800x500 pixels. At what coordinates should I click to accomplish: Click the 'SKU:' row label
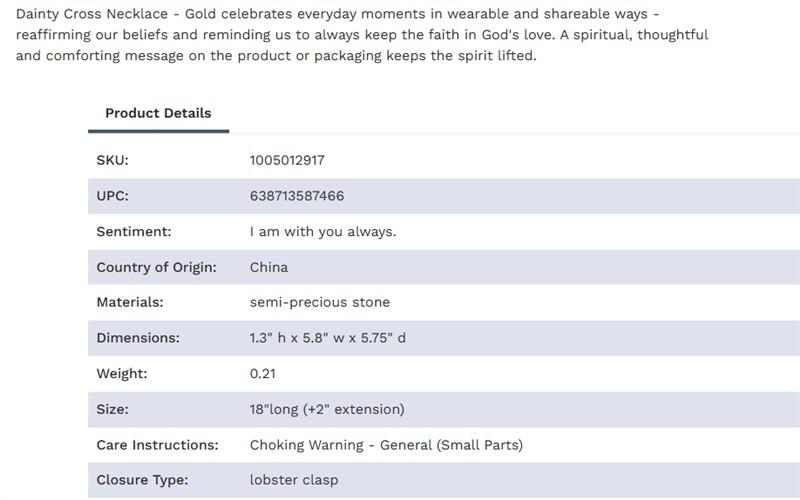pyautogui.click(x=113, y=160)
